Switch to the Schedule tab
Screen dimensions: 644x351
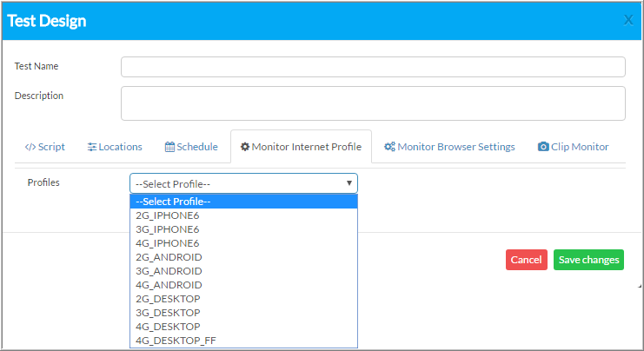pos(191,147)
